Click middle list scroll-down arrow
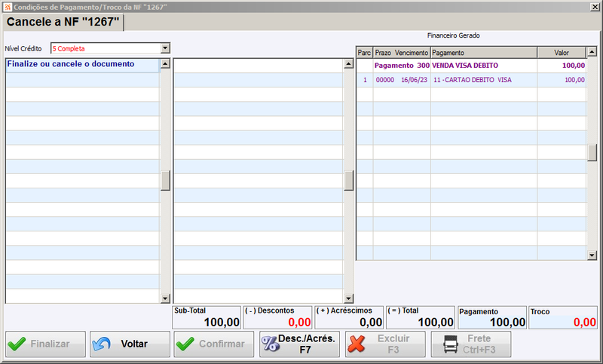 coord(348,298)
